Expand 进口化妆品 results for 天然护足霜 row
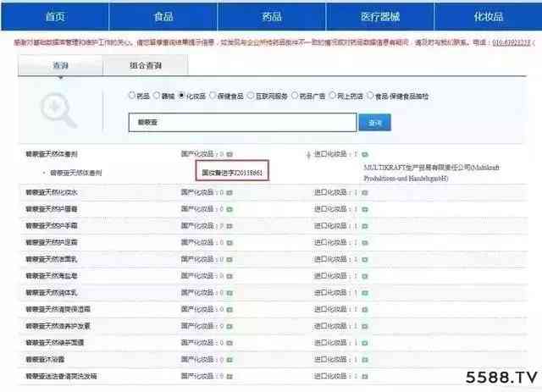 pos(364,242)
